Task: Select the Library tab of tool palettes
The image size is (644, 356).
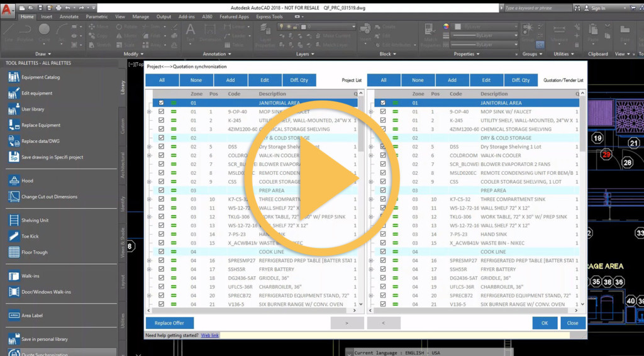Action: pyautogui.click(x=123, y=87)
